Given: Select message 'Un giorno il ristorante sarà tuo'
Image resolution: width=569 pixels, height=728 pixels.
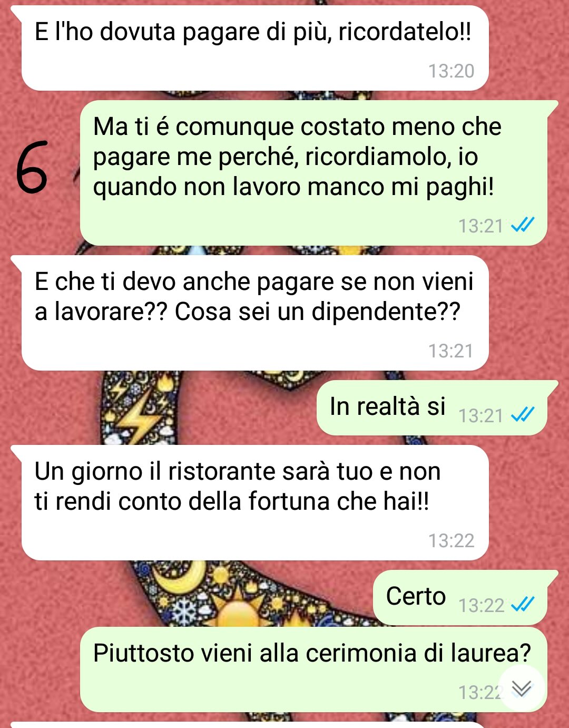Looking at the screenshot, I should click(x=255, y=502).
